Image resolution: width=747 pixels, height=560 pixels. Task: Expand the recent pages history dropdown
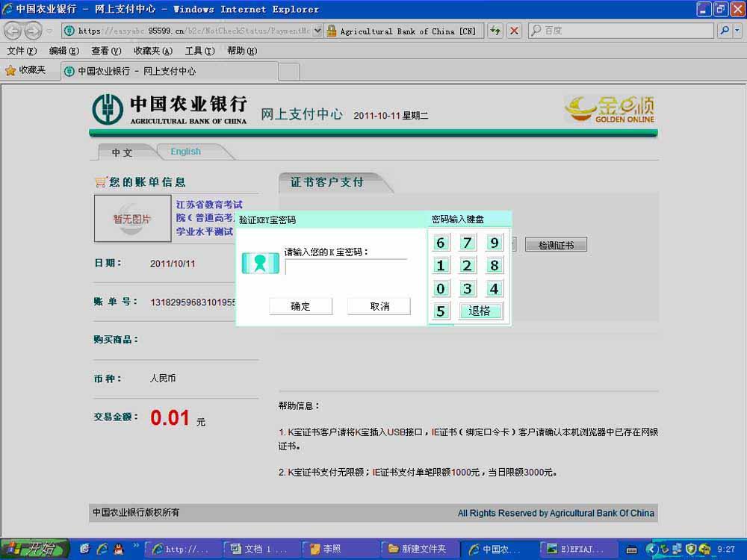click(x=49, y=31)
